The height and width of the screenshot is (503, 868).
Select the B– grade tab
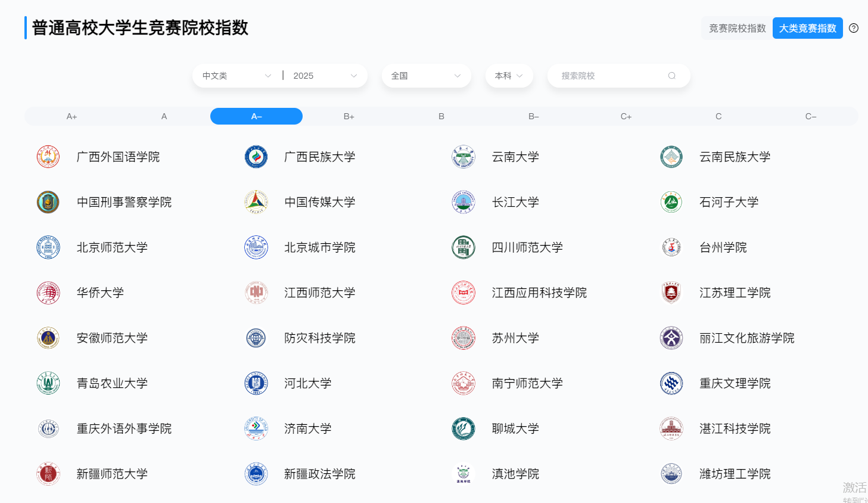(534, 116)
